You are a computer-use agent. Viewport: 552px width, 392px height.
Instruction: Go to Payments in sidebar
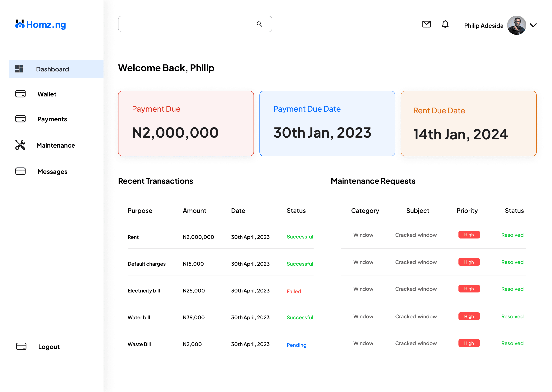[x=52, y=119]
